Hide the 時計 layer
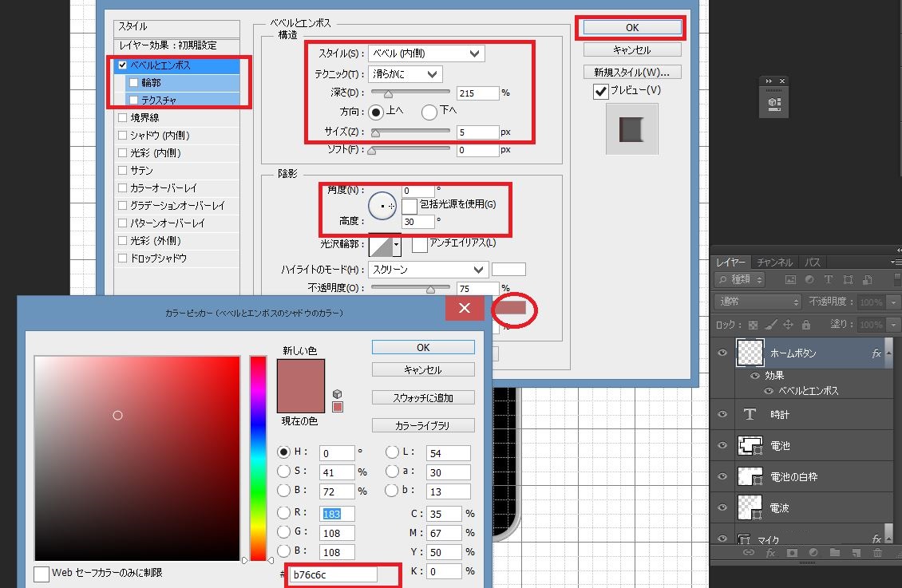This screenshot has width=902, height=588. pyautogui.click(x=722, y=414)
